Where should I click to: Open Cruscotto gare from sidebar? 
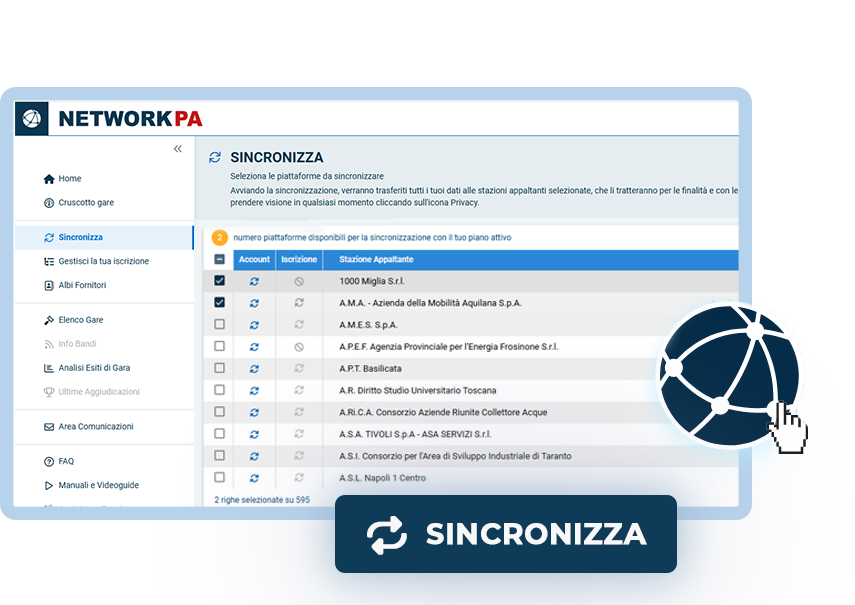click(x=85, y=202)
